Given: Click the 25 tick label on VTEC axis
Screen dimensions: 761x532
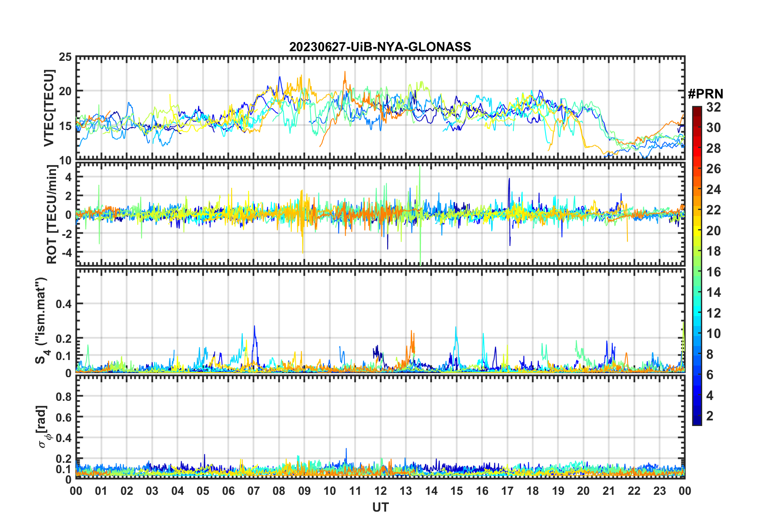Looking at the screenshot, I should tap(65, 57).
